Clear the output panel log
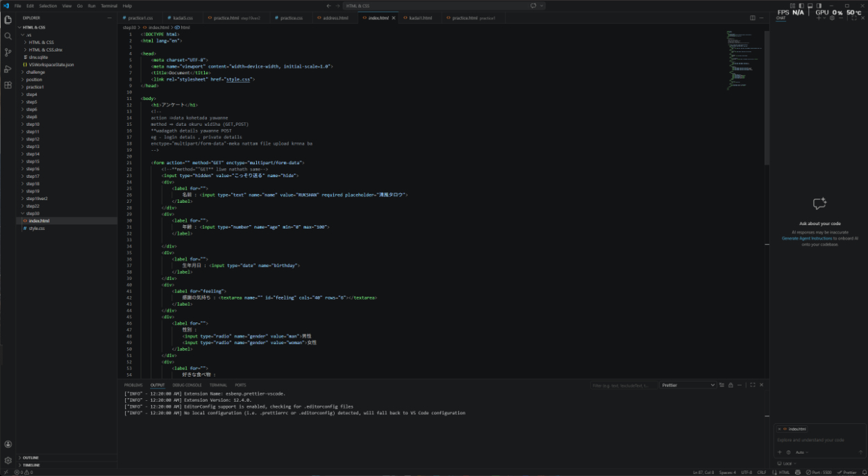 (x=721, y=385)
